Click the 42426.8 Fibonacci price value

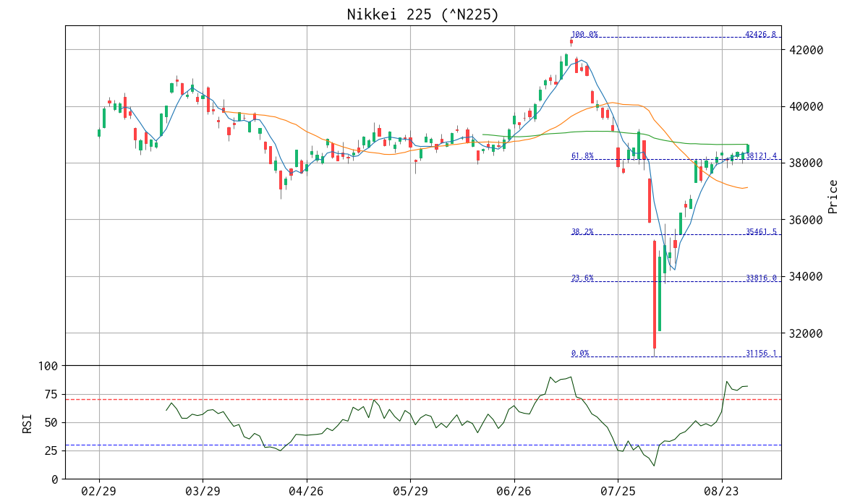pyautogui.click(x=761, y=34)
